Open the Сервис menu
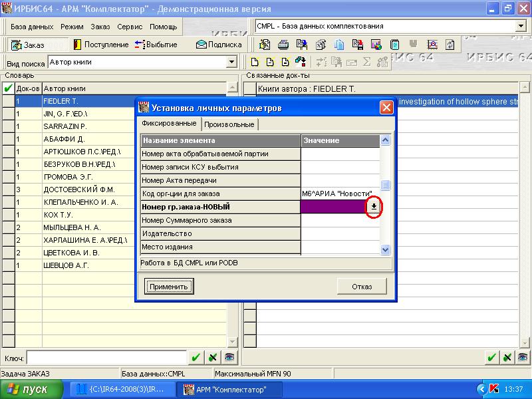 (x=129, y=27)
